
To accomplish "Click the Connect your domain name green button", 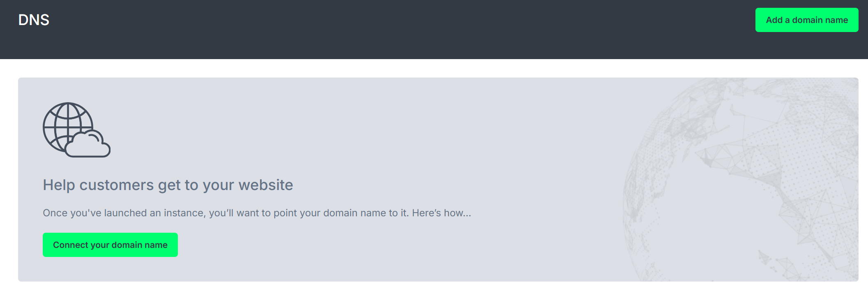I will click(x=110, y=244).
